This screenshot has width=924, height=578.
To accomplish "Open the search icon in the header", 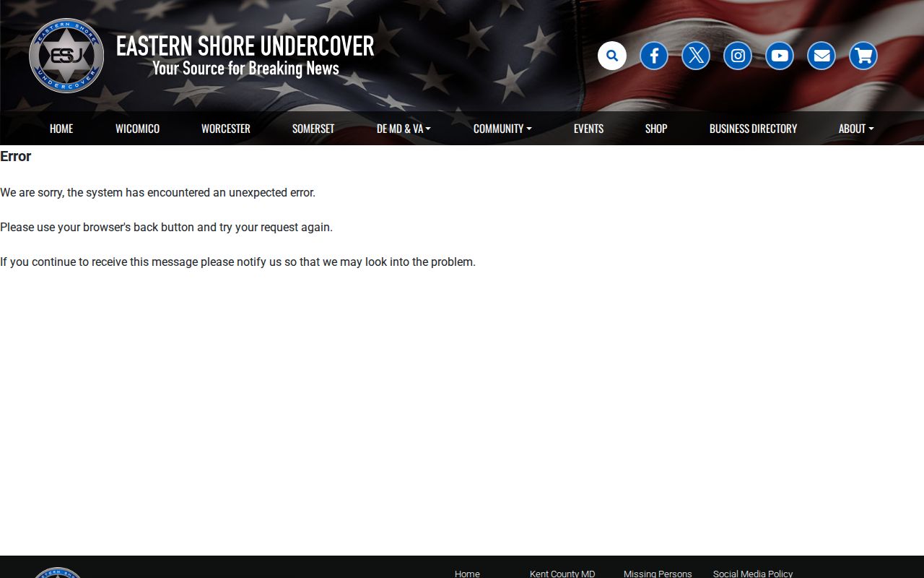I will click(x=612, y=56).
